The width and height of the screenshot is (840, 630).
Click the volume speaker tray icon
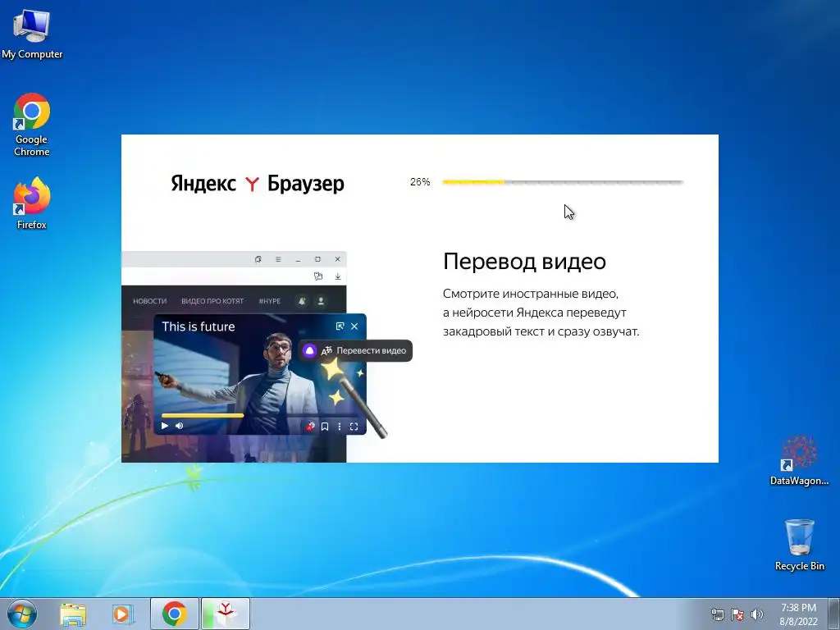[757, 614]
